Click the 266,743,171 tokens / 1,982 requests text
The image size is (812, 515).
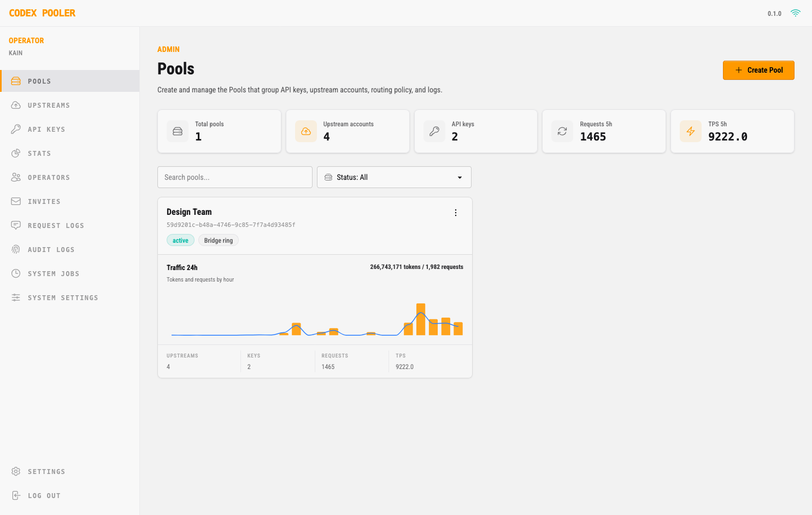[x=416, y=267]
